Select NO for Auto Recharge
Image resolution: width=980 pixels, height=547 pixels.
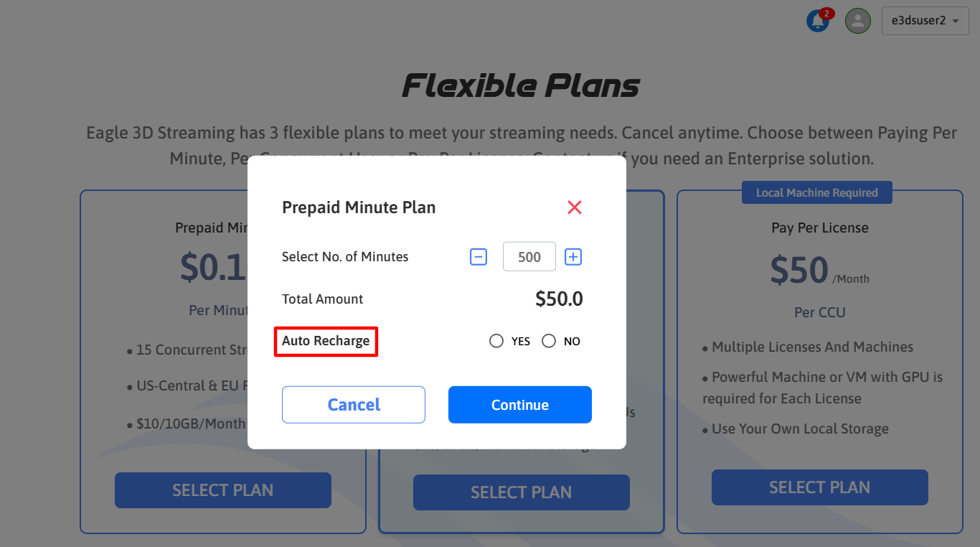[x=549, y=341]
